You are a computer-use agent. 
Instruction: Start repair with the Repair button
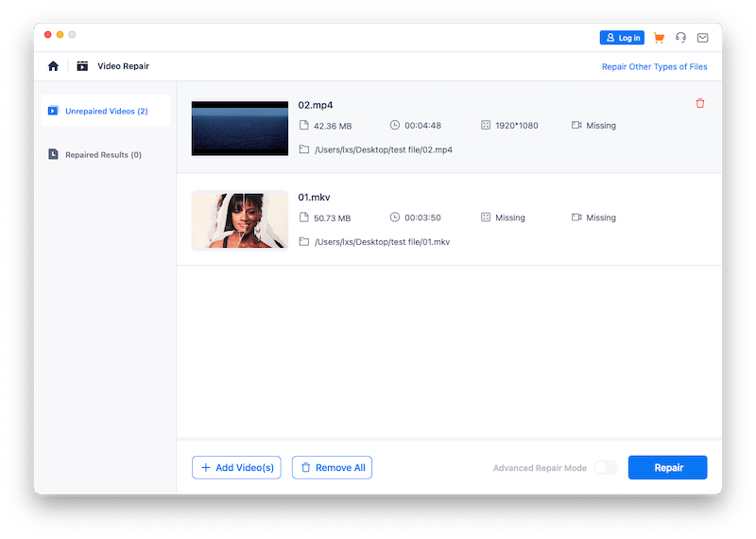[x=667, y=467]
